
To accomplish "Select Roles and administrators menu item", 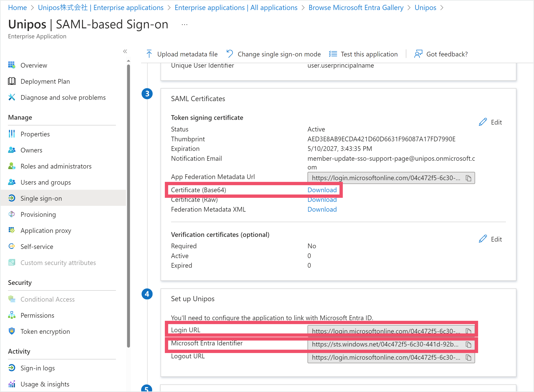I will (56, 166).
